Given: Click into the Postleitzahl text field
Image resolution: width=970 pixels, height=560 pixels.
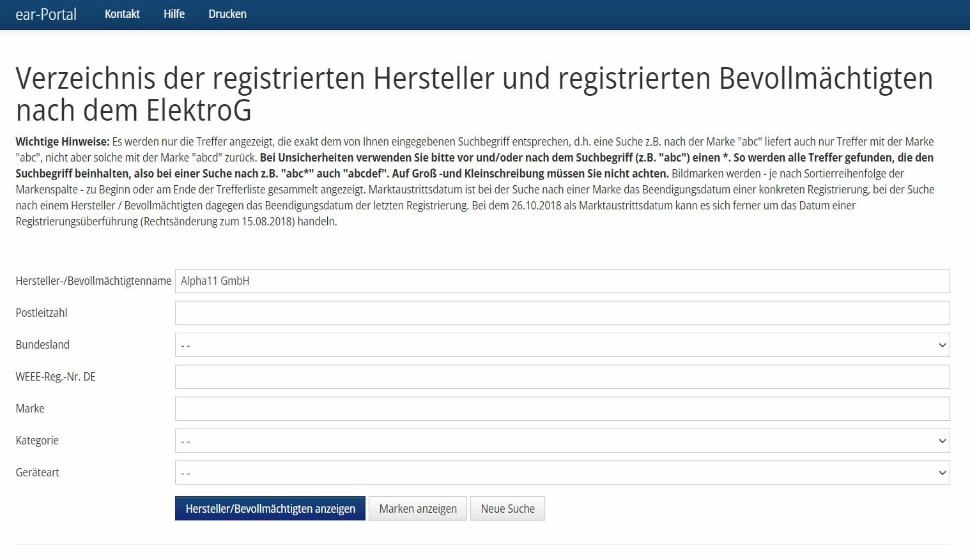Looking at the screenshot, I should click(562, 313).
